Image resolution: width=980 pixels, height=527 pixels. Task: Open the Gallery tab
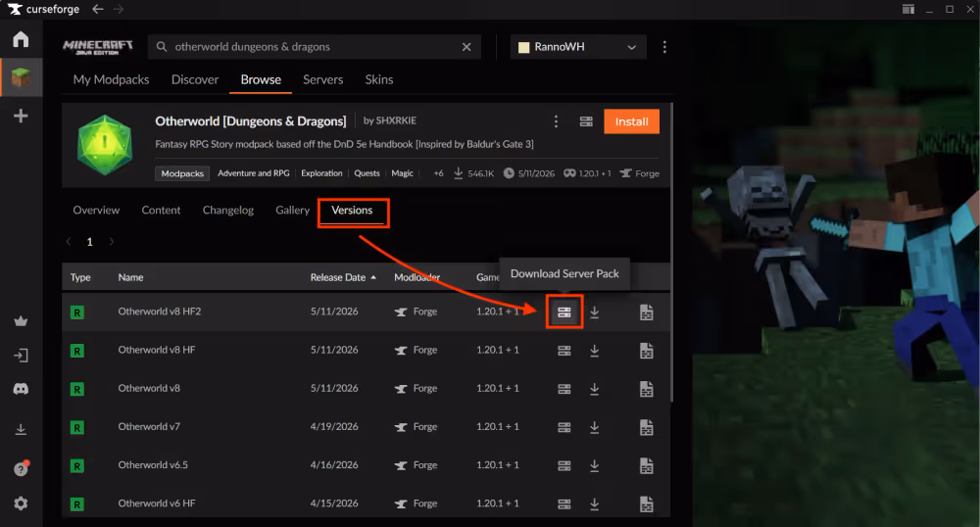292,211
